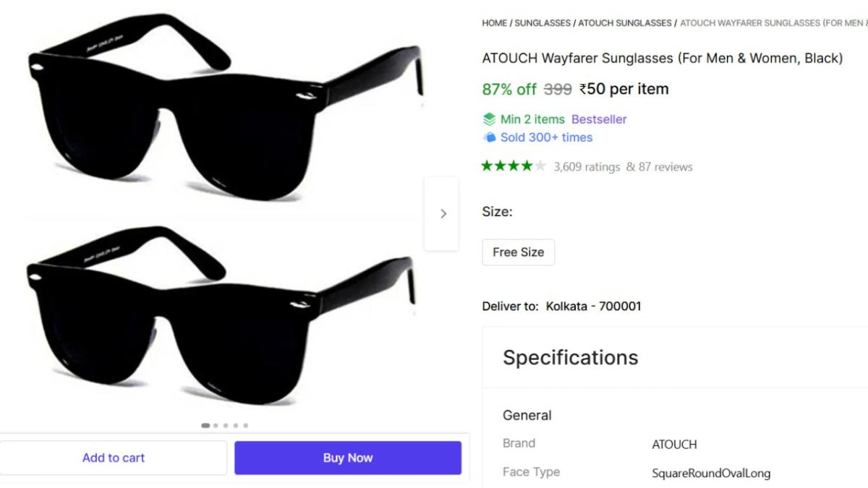
Task: Click the green stack icon beside Min 2 items
Action: (x=490, y=119)
